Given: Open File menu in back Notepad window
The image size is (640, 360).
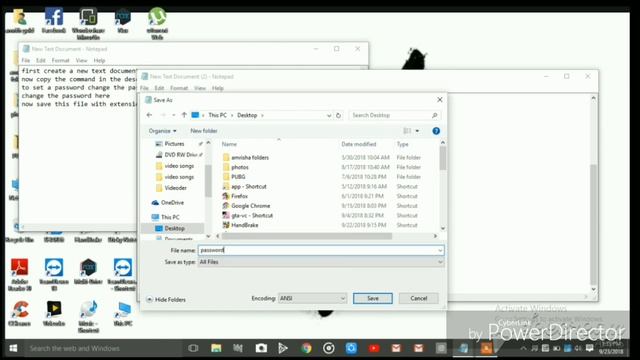Looking at the screenshot, I should point(26,60).
